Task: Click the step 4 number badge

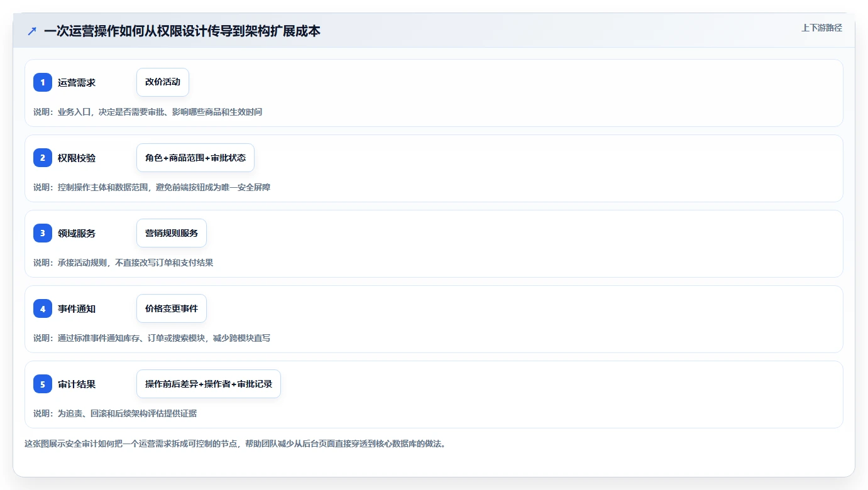Action: pyautogui.click(x=43, y=308)
